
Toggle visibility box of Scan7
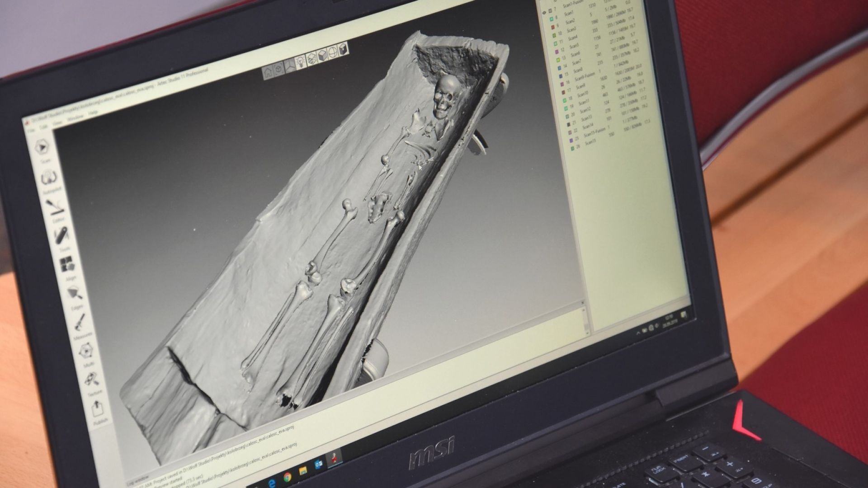click(558, 68)
